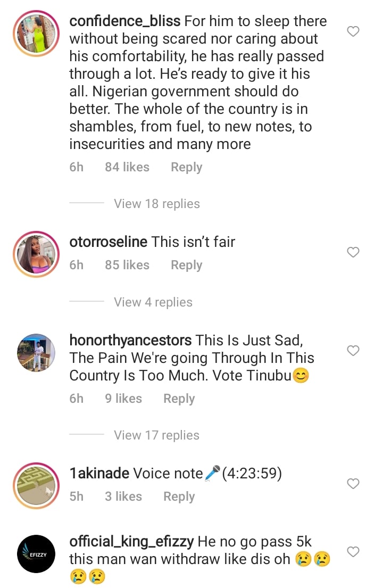Like official_king_efizzy's comment heart
This screenshot has height=588, width=383.
(353, 551)
